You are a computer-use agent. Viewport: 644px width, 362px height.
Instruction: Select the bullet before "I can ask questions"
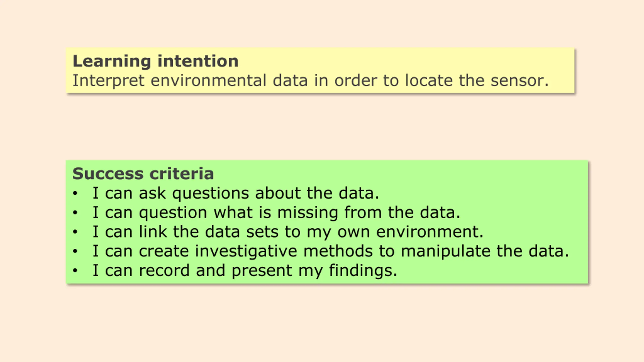pyautogui.click(x=75, y=194)
